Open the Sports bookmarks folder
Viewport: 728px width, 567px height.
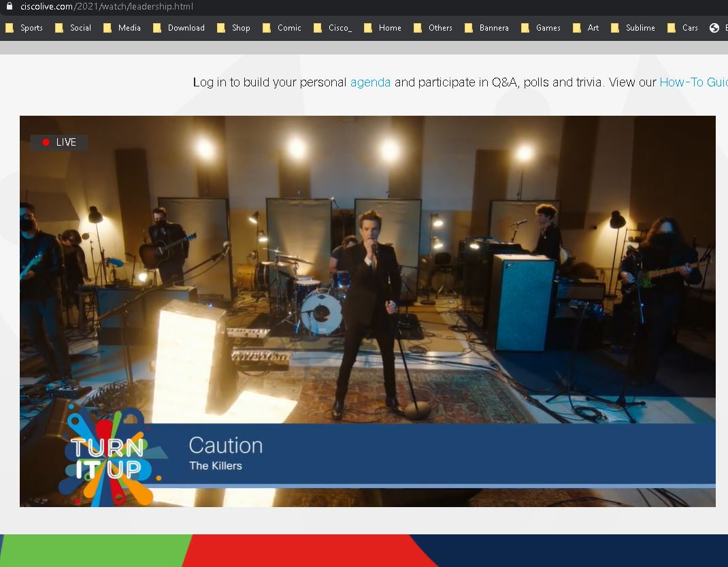[24, 28]
